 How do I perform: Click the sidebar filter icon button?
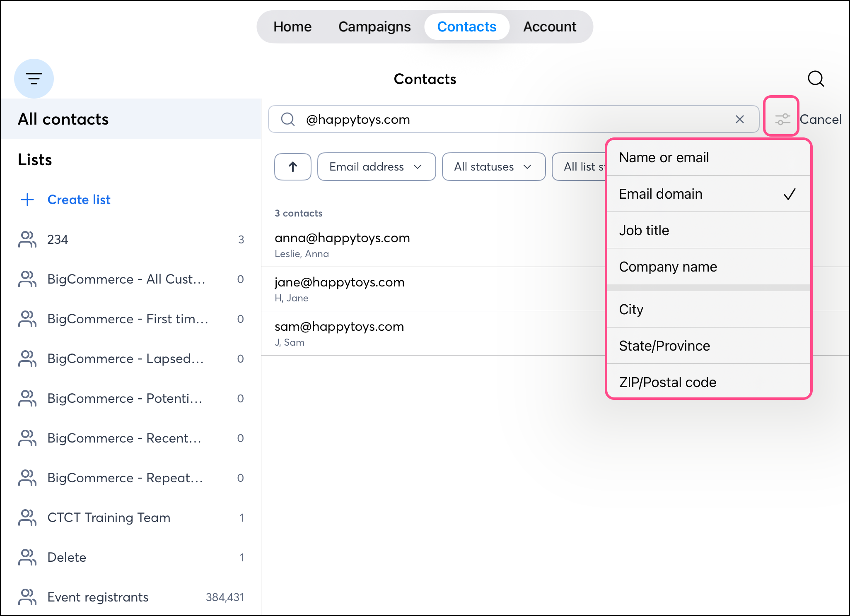34,79
